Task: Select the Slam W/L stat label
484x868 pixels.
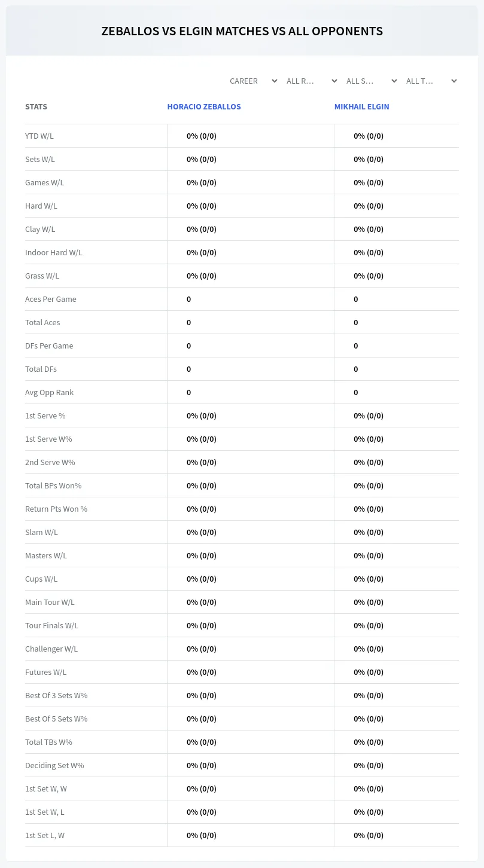Action: pyautogui.click(x=41, y=532)
